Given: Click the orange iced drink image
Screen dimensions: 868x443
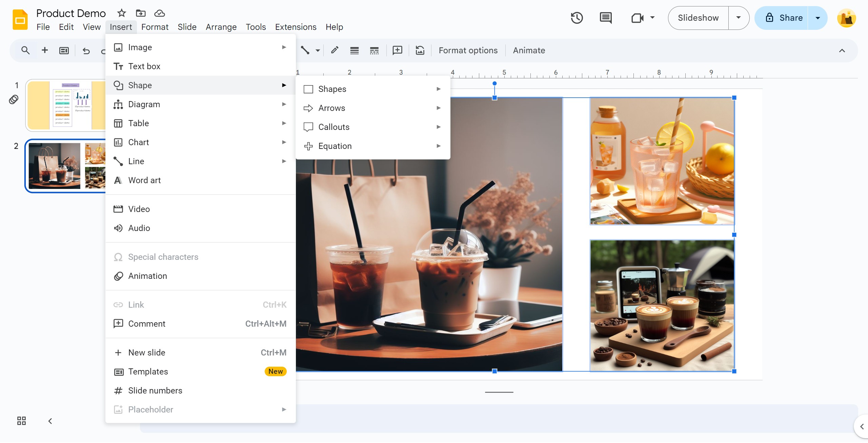Looking at the screenshot, I should coord(662,161).
